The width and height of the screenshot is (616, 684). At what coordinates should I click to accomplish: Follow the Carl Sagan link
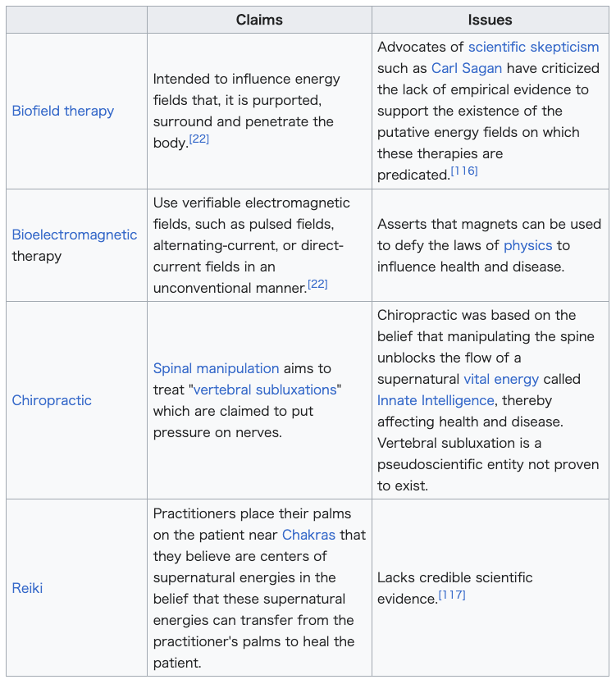point(467,68)
